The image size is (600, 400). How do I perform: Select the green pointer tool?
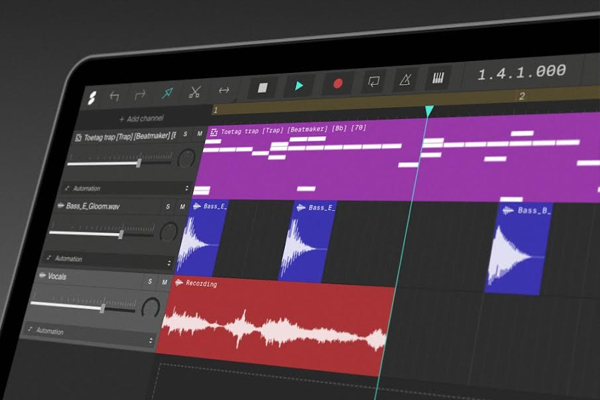coord(167,93)
